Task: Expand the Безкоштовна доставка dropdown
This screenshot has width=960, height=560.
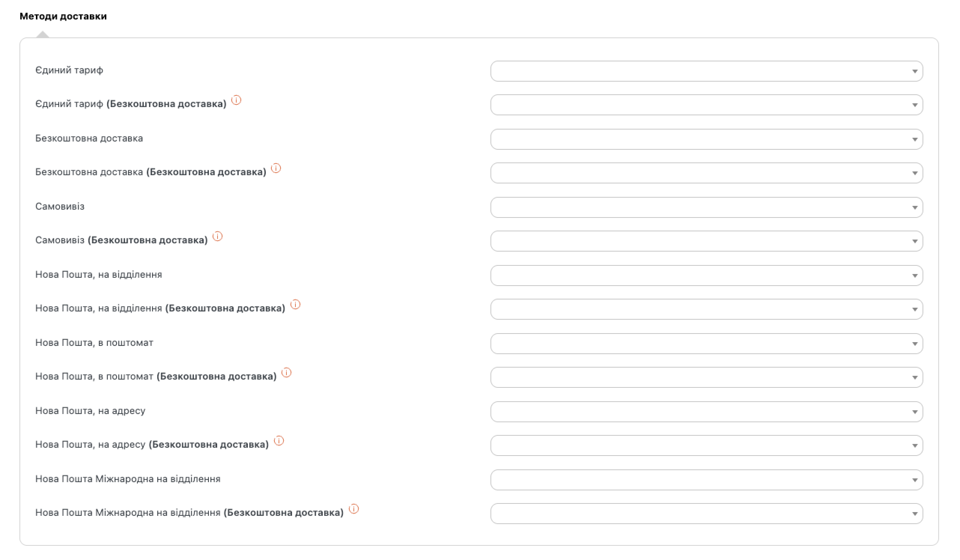Action: 706,139
